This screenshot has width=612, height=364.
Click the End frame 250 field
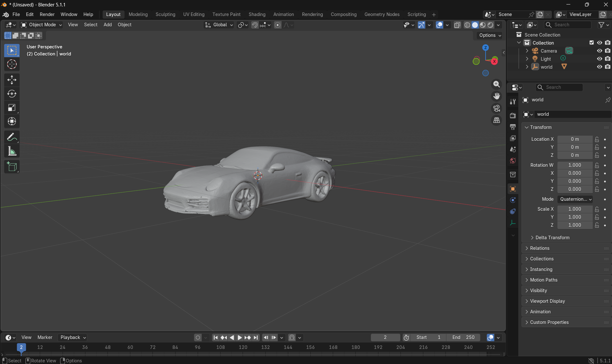pos(463,337)
